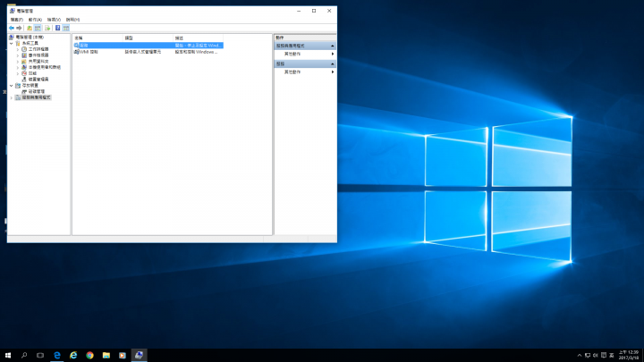Open the taskbar clock and date
Viewport: 644px width, 362px height.
(x=629, y=355)
